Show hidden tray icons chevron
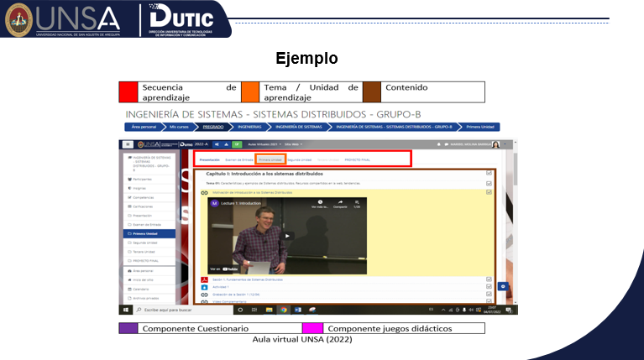The width and height of the screenshot is (644, 360). [x=443, y=310]
